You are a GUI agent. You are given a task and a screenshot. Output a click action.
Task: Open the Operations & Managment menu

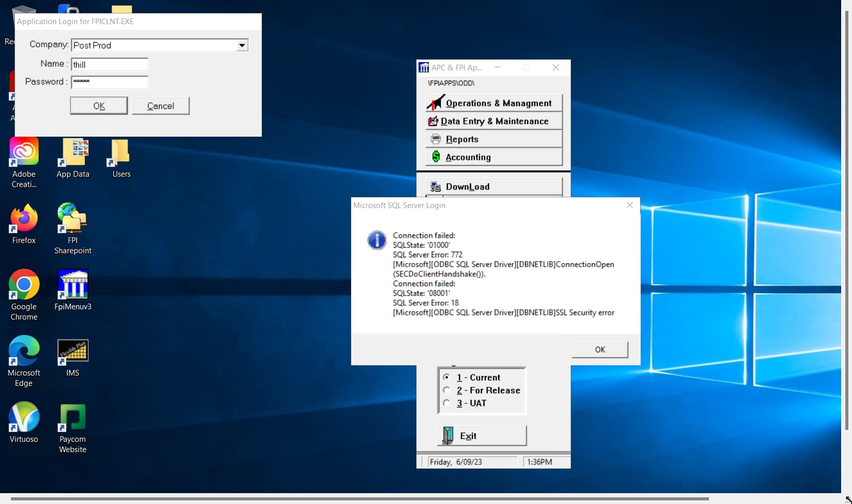494,103
